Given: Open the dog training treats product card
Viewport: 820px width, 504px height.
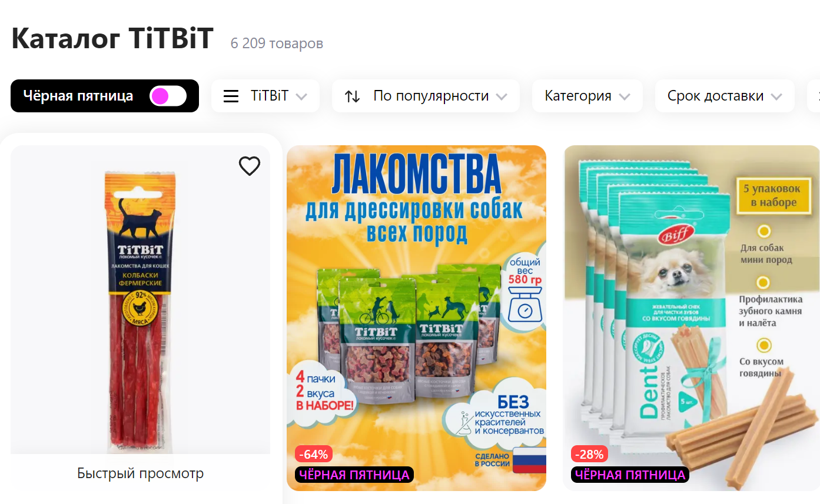Looking at the screenshot, I should tap(416, 318).
